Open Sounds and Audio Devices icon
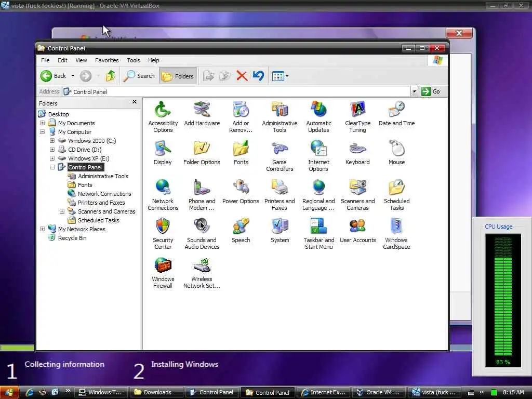The width and height of the screenshot is (532, 399). pyautogui.click(x=202, y=233)
